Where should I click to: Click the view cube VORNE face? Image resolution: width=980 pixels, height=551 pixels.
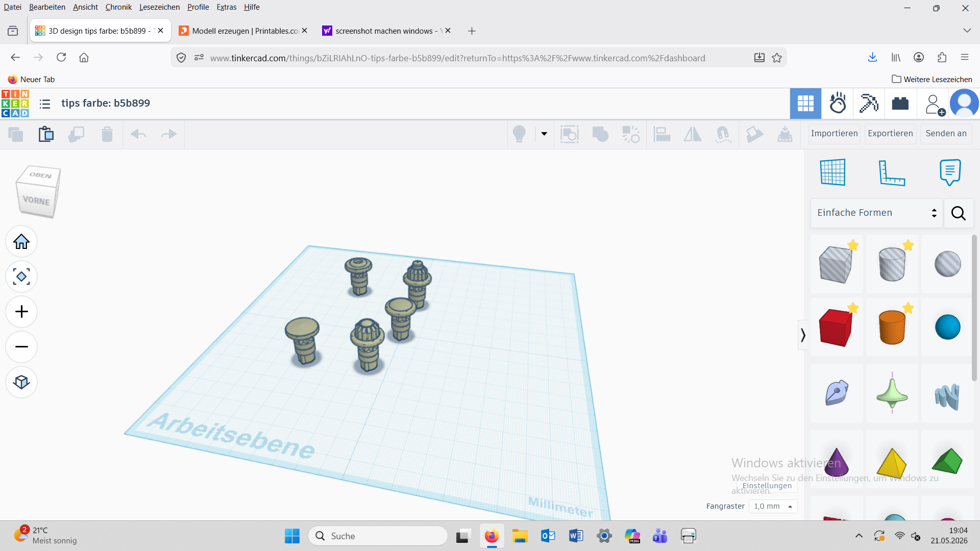coord(36,201)
